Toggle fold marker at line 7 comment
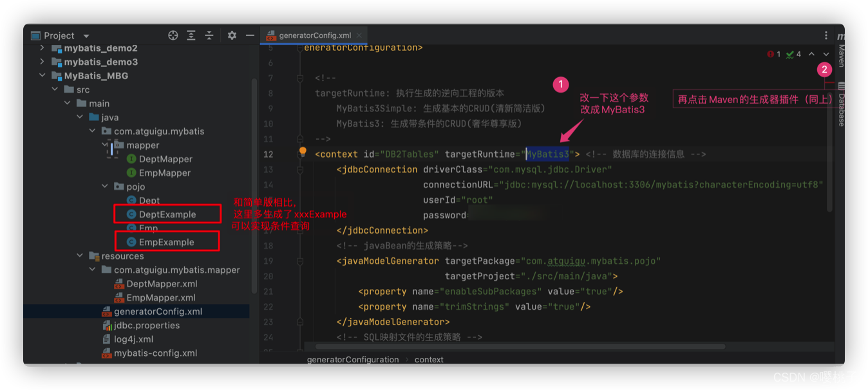 pos(300,78)
